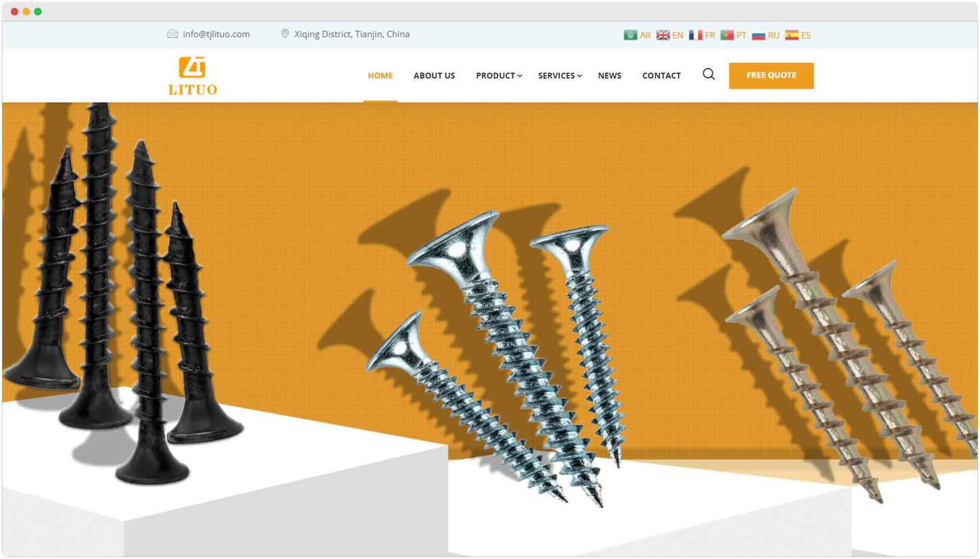Open the SERVICES menu item

tap(556, 76)
